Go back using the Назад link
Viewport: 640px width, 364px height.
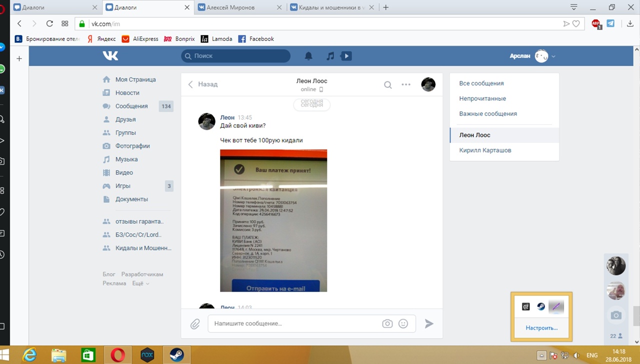pyautogui.click(x=203, y=84)
